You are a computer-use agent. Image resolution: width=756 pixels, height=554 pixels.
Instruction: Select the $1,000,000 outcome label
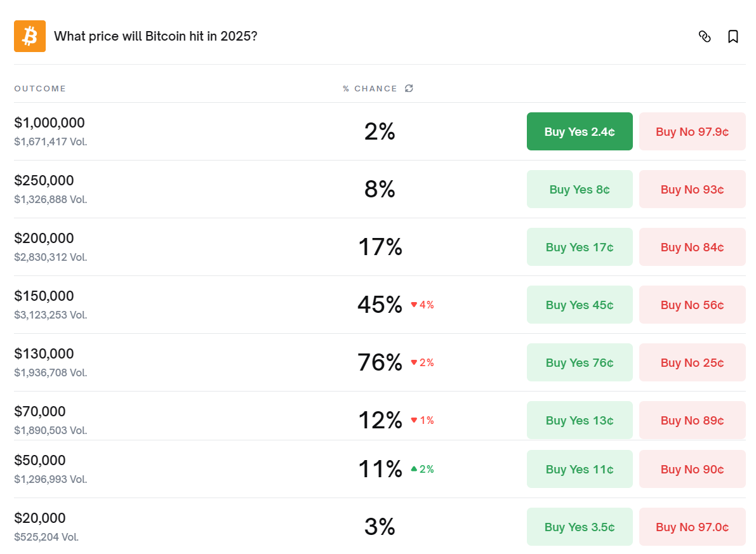[50, 123]
